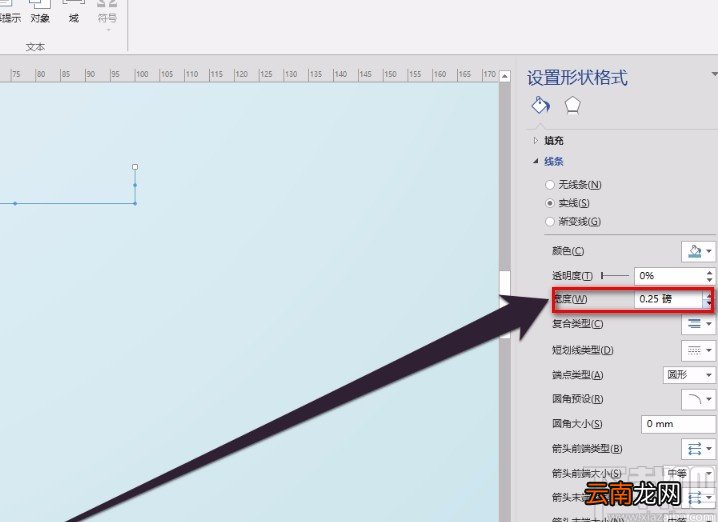Viewport: 718px width, 522px height.
Task: Expand the 填充 section
Action: point(536,141)
